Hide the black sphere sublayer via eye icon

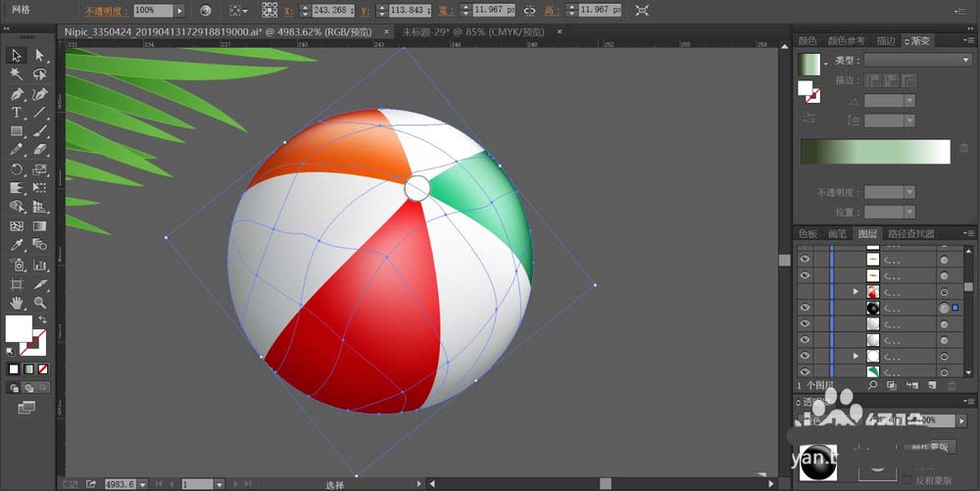pyautogui.click(x=805, y=308)
